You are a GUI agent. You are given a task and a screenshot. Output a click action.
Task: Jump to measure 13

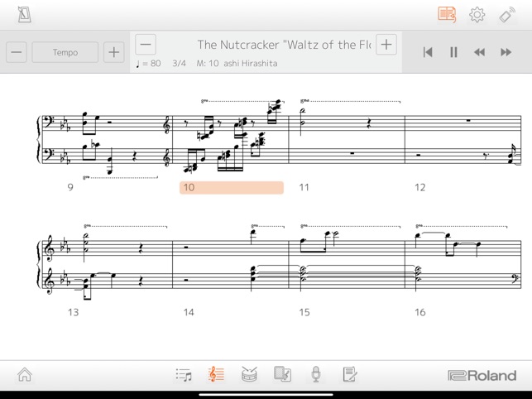74,312
